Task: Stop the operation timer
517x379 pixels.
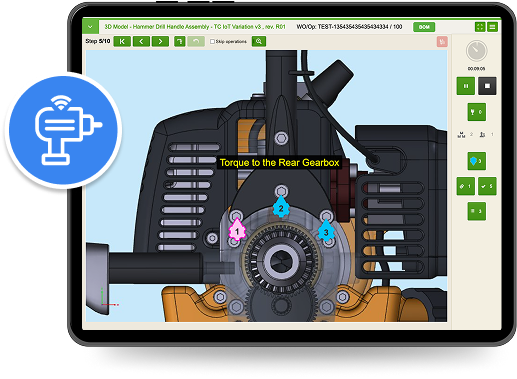Action: tap(487, 86)
